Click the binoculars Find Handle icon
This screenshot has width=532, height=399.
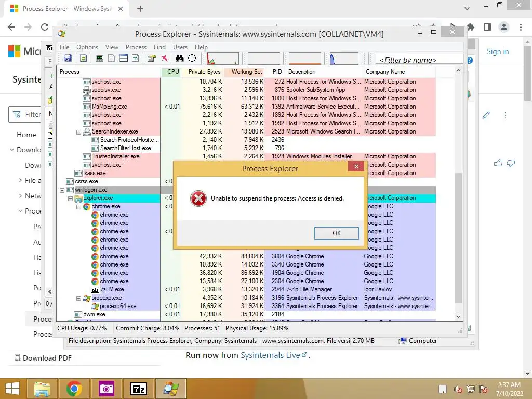pos(179,58)
